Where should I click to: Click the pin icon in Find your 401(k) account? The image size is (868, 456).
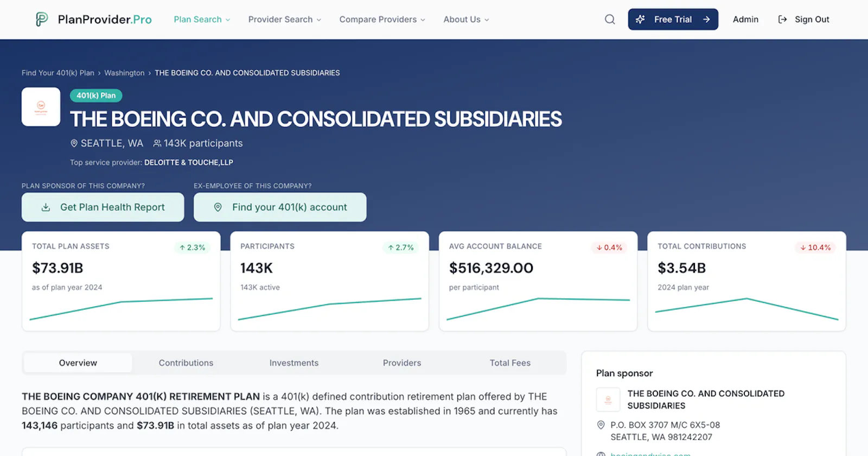(218, 207)
